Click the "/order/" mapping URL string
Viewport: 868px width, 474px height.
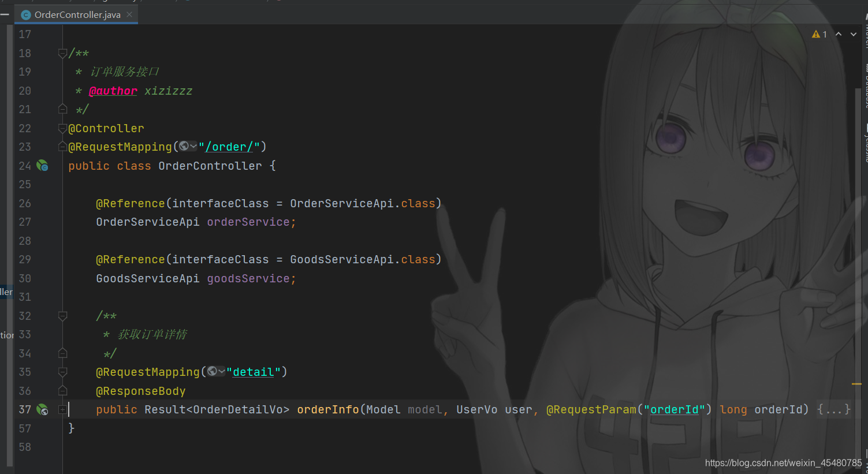229,147
